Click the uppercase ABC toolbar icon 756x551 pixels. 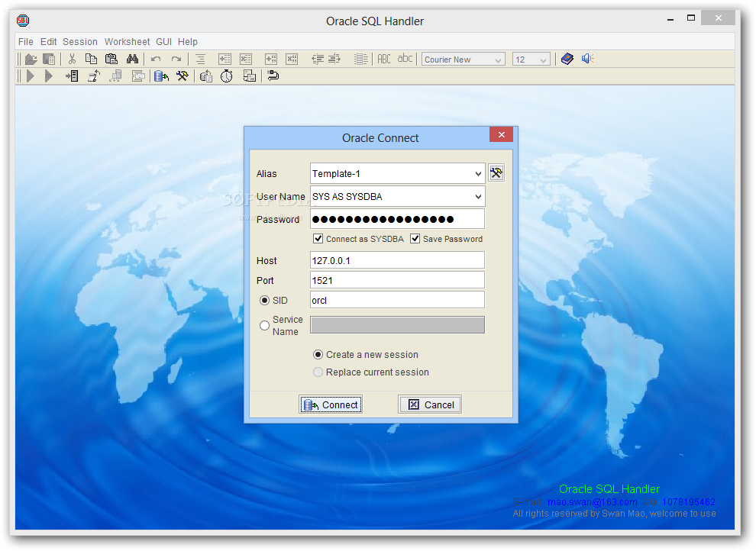(384, 59)
